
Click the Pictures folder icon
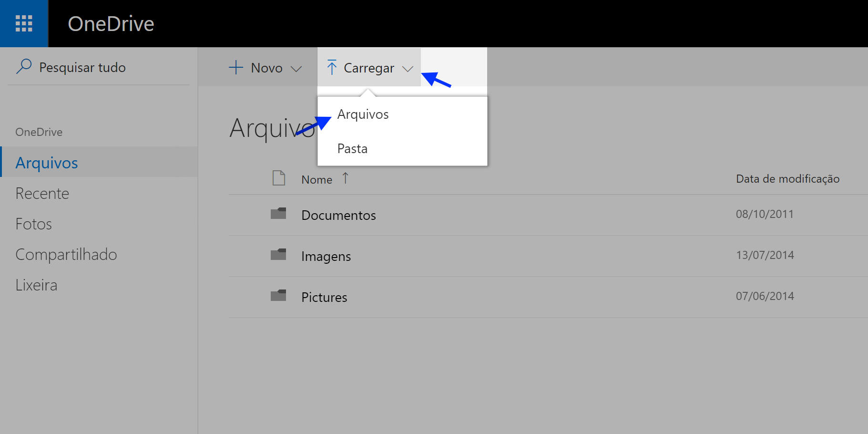click(x=278, y=295)
